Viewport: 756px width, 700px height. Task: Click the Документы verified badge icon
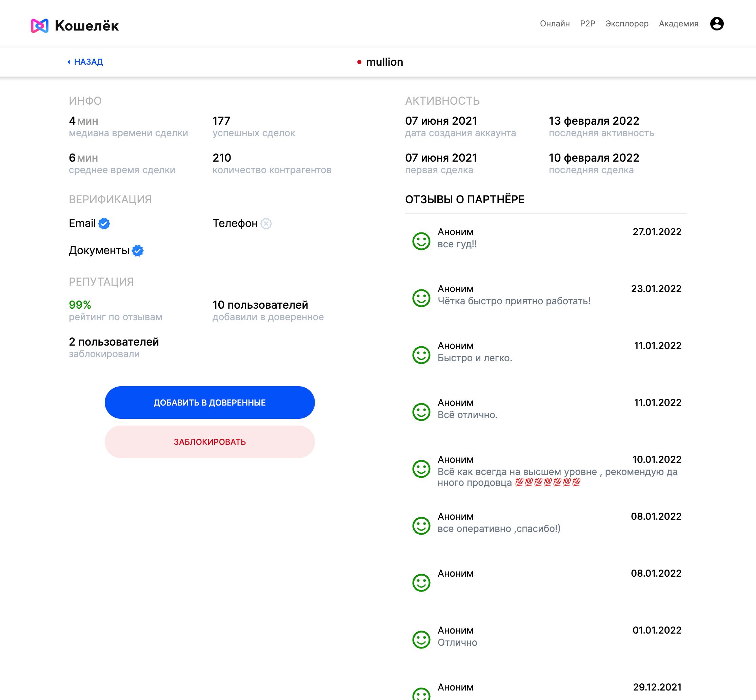(x=138, y=251)
